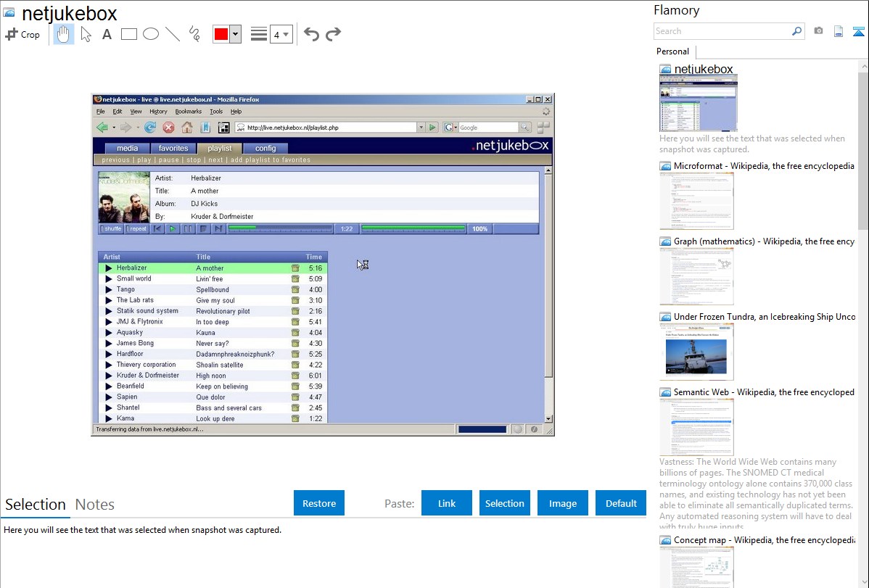Screen dimensions: 869x588
Task: Select the ellipse drawing tool
Action: (151, 34)
